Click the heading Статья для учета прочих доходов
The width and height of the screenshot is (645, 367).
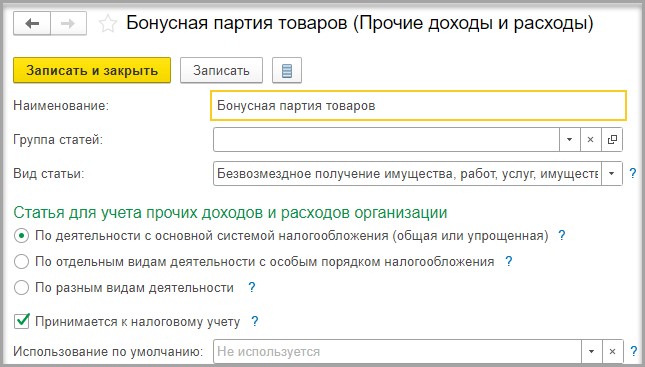click(x=230, y=213)
